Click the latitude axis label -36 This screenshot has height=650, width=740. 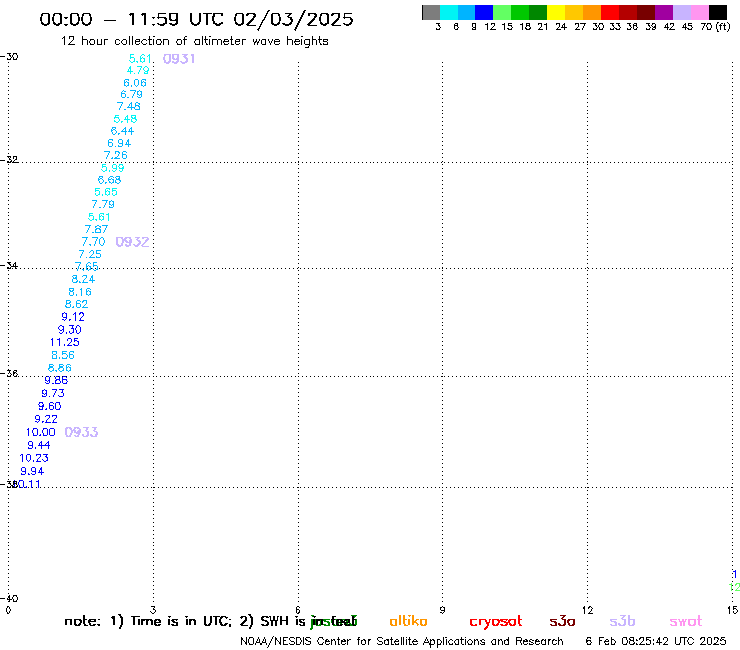point(9,374)
